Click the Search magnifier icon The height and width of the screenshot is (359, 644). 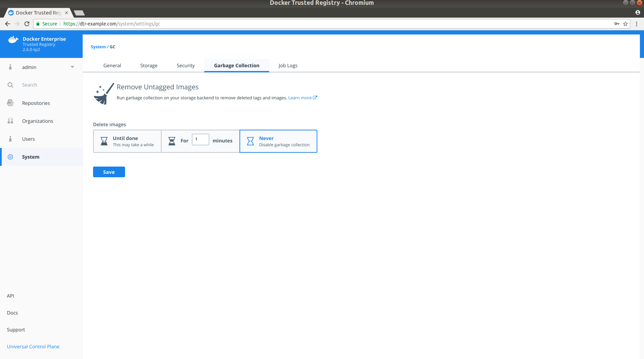(10, 85)
